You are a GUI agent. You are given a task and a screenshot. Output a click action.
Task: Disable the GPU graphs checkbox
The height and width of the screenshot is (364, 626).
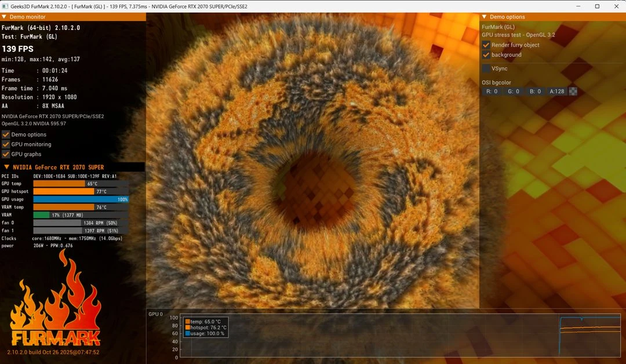coord(6,154)
